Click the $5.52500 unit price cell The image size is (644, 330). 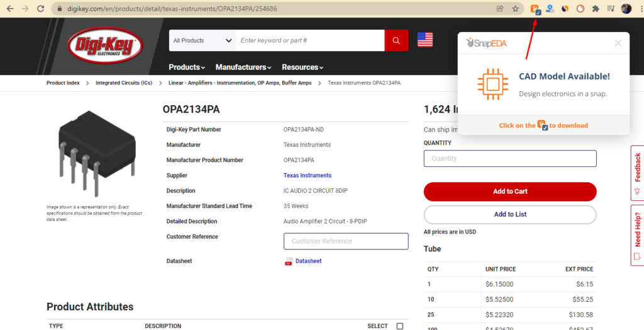tap(499, 300)
